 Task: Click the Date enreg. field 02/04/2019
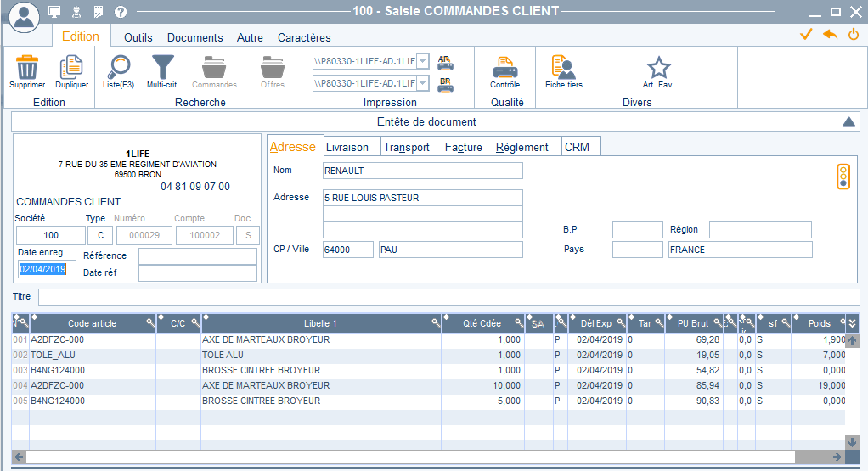coord(47,269)
